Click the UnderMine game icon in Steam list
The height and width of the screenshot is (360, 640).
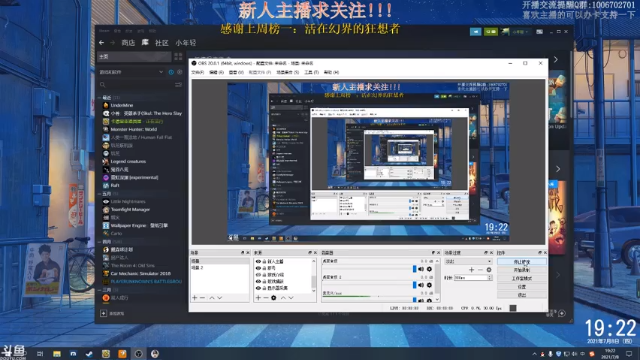106,105
